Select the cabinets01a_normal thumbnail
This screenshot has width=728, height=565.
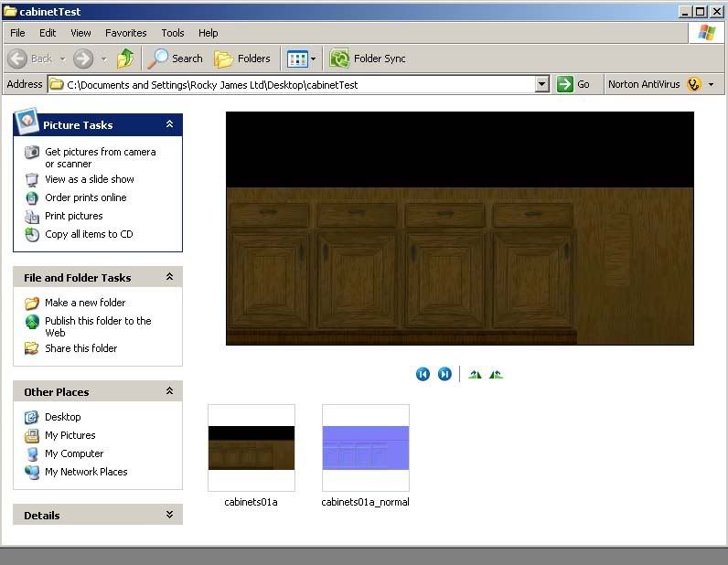tap(365, 448)
